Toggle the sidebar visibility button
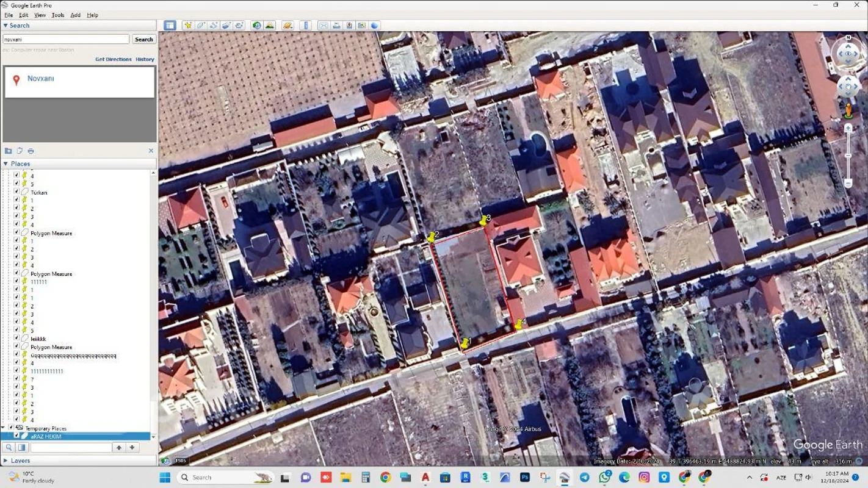This screenshot has width=868, height=488. point(170,26)
